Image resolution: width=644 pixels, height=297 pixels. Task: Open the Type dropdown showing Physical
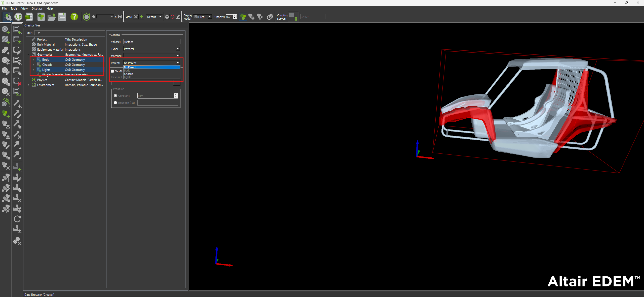click(x=152, y=49)
